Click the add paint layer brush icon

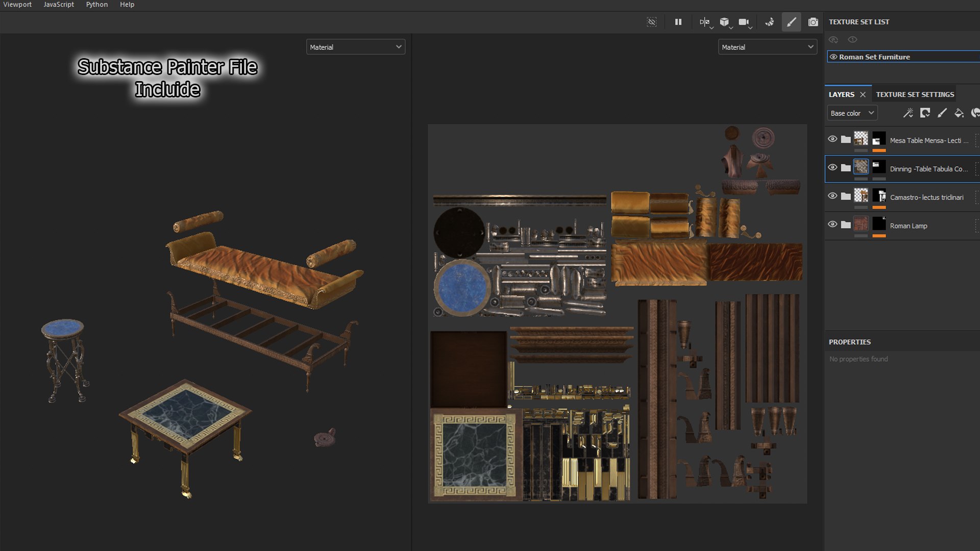[x=942, y=113]
